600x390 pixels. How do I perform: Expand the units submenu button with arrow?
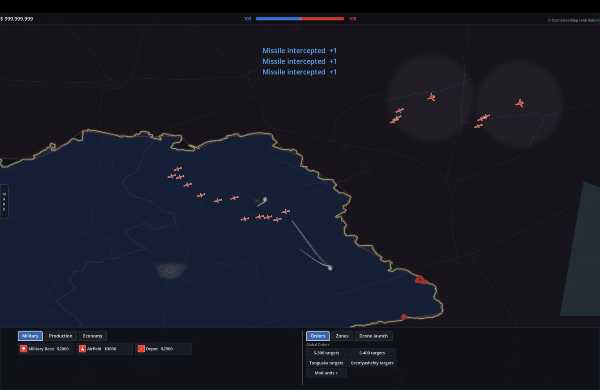click(x=326, y=373)
